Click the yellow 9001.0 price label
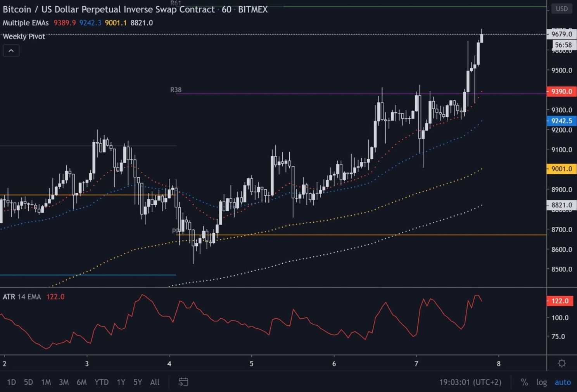Viewport: 577px width, 392px height. 561,169
